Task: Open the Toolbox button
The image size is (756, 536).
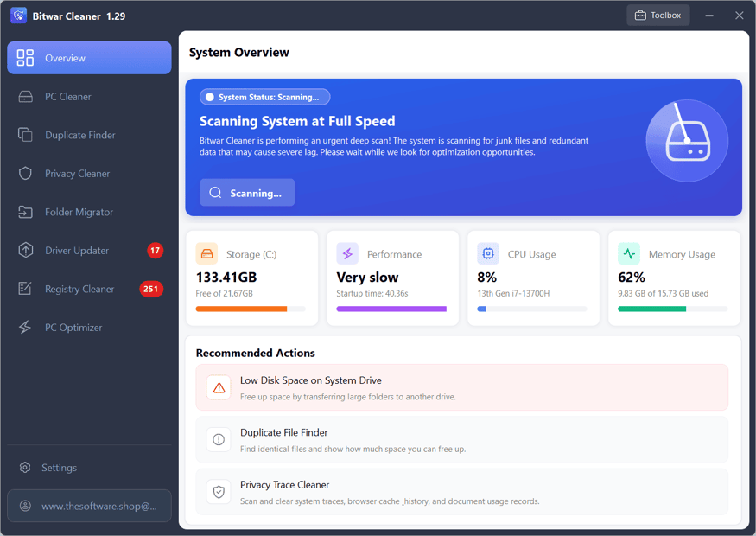Action: pyautogui.click(x=658, y=16)
